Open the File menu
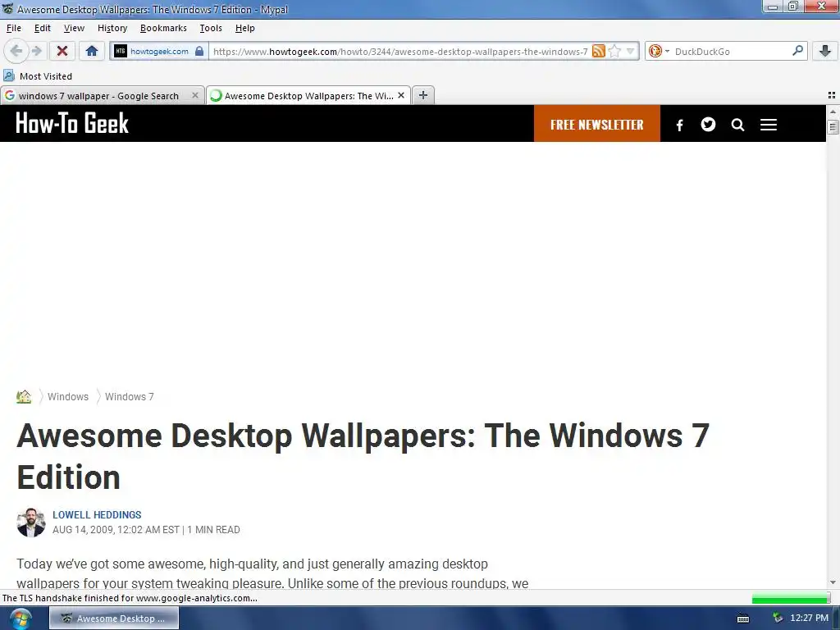Viewport: 840px width, 630px height. tap(13, 28)
